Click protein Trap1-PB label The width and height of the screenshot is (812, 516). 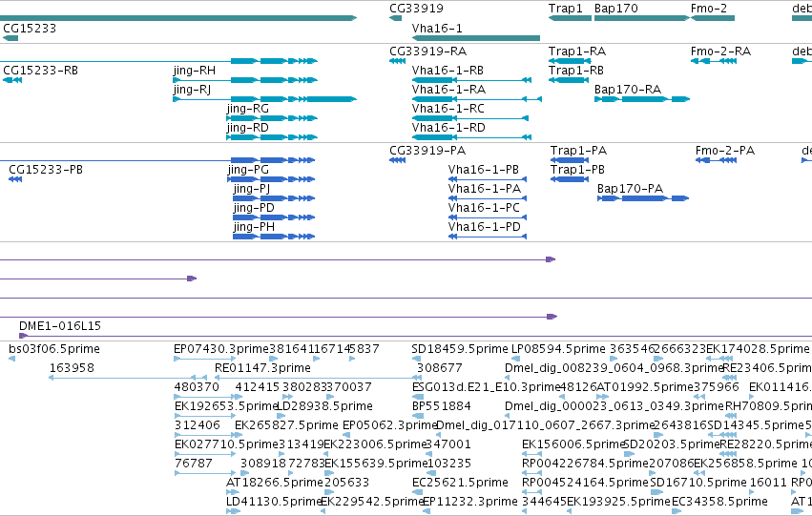[x=577, y=170]
